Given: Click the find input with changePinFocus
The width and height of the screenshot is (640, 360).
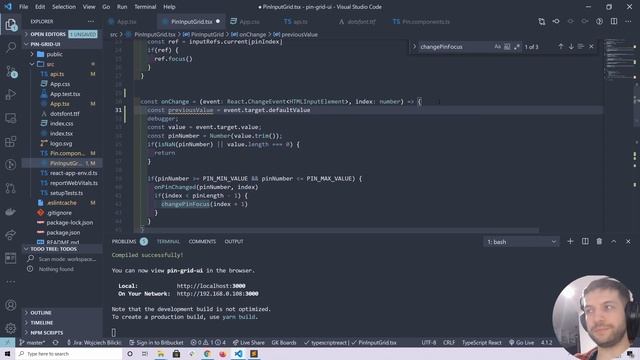Looking at the screenshot, I should [x=455, y=47].
